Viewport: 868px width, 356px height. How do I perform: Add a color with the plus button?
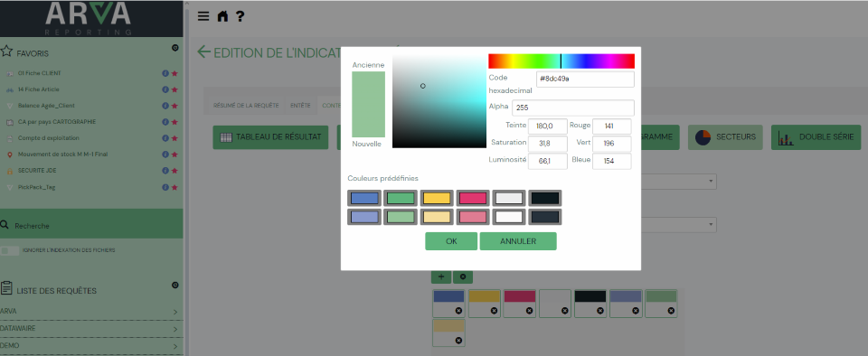coord(441,277)
